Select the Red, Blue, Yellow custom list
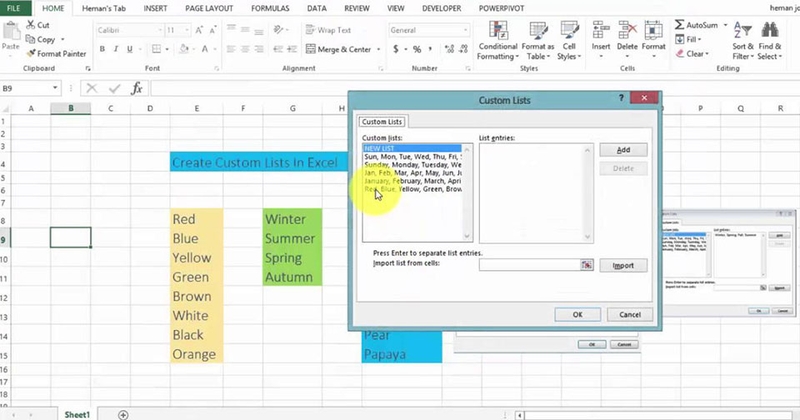The width and height of the screenshot is (800, 420). [x=413, y=189]
